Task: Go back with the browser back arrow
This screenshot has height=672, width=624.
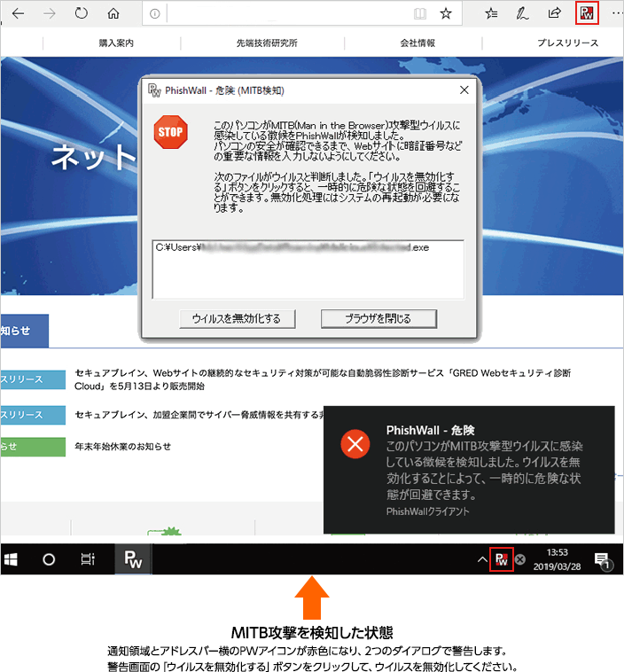Action: coord(18,13)
